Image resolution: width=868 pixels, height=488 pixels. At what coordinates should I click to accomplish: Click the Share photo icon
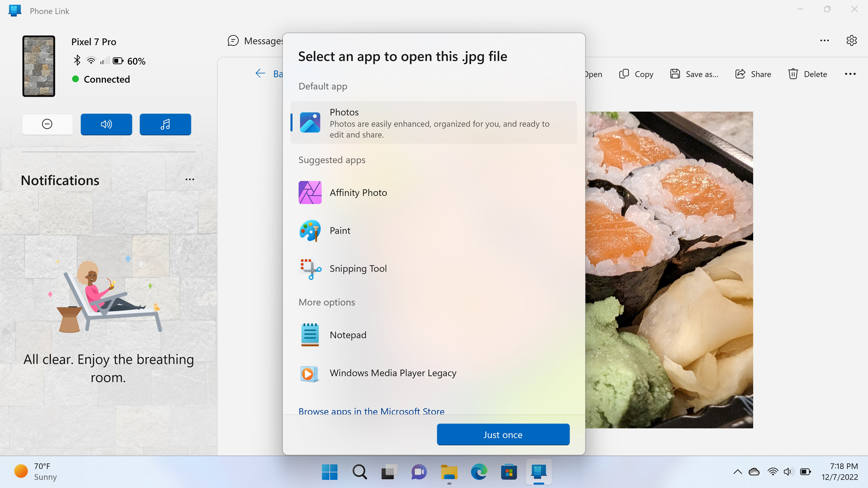pos(740,74)
